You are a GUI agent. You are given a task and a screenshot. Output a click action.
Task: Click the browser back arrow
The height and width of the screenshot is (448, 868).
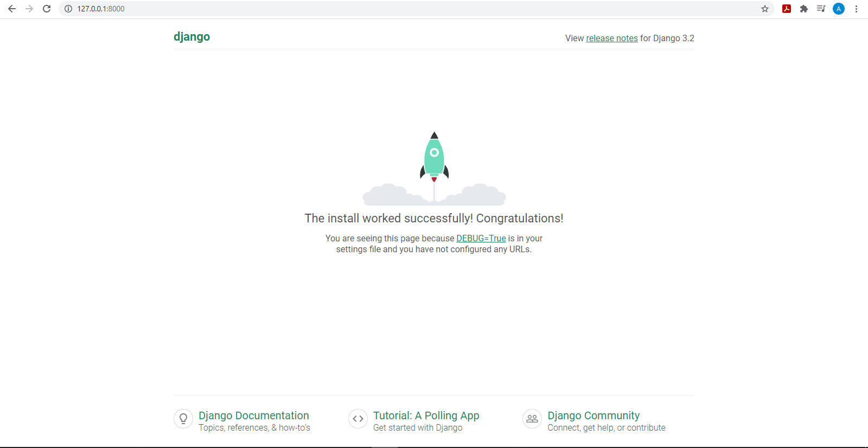coord(12,9)
